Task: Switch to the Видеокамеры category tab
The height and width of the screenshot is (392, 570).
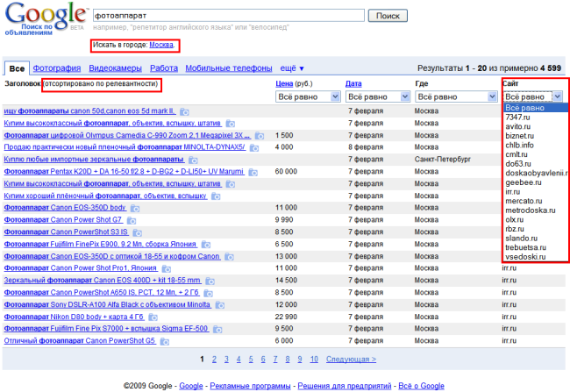Action: [115, 68]
